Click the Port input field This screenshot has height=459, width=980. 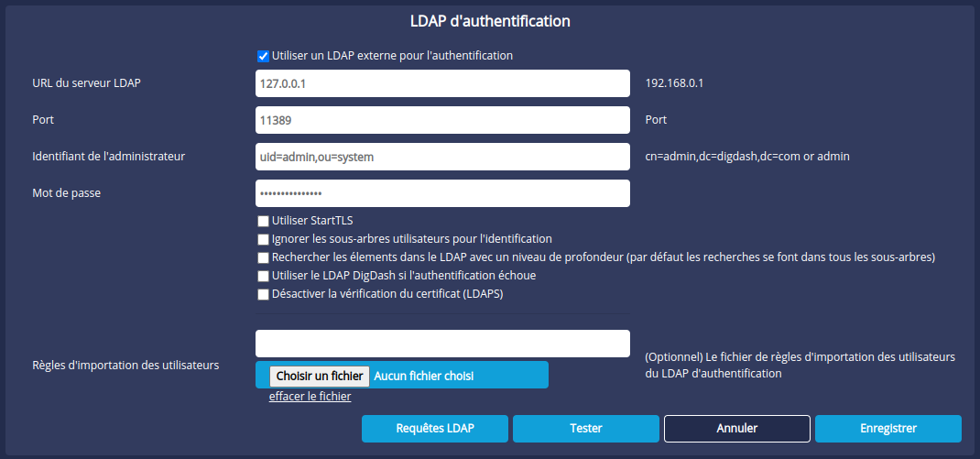click(x=442, y=120)
